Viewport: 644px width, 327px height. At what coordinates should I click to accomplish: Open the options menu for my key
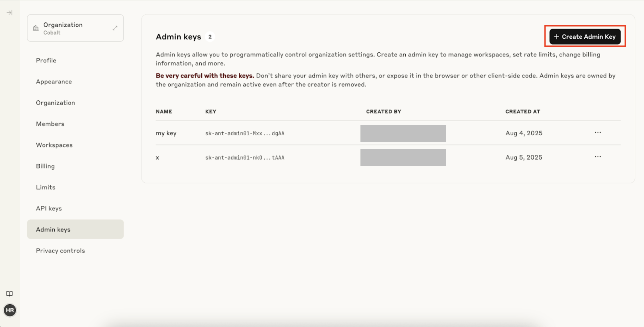(598, 132)
